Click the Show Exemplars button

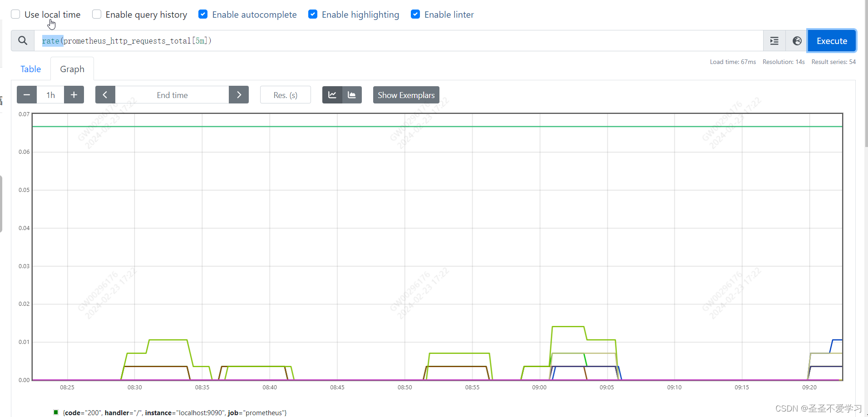tap(406, 95)
